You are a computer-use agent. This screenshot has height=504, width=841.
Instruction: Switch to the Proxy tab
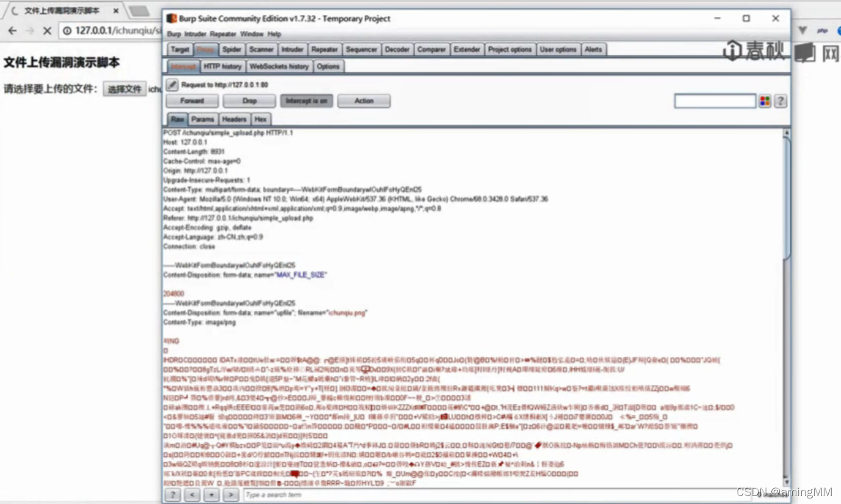click(x=205, y=49)
